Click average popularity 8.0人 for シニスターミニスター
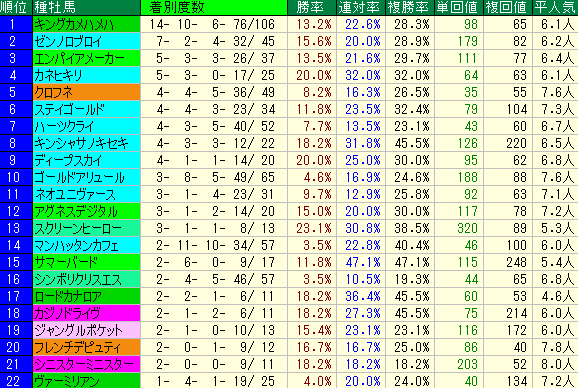This screenshot has width=578, height=388. (x=556, y=364)
